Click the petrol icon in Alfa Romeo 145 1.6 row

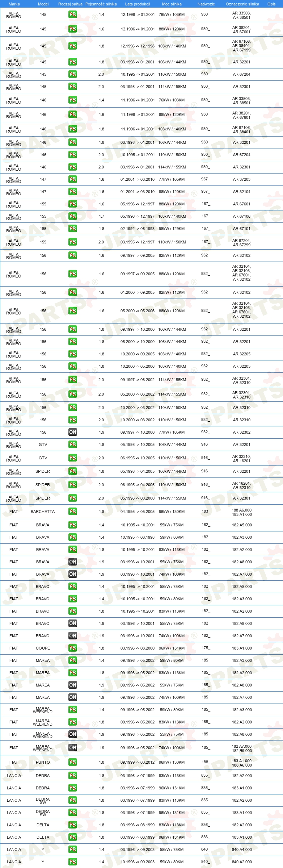click(x=72, y=29)
